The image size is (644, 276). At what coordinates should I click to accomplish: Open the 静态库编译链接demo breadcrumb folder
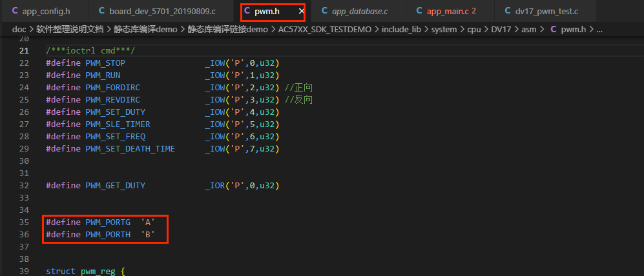227,30
